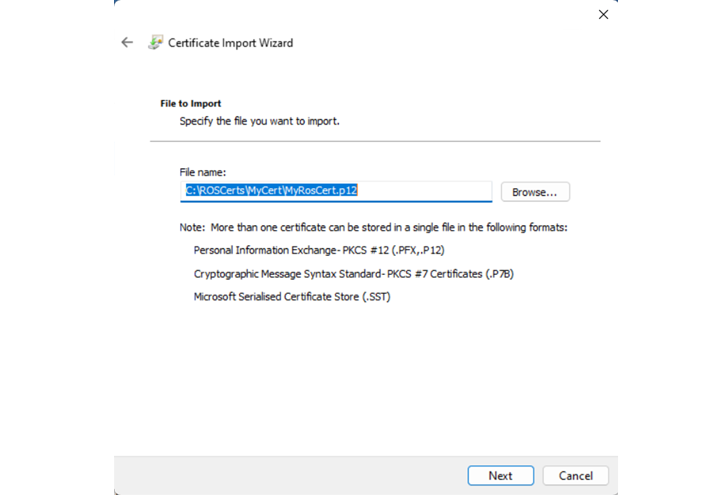Click the Cryptographic Message Syntax Standard PKCS #7 line
Image resolution: width=720 pixels, height=495 pixels.
(353, 273)
